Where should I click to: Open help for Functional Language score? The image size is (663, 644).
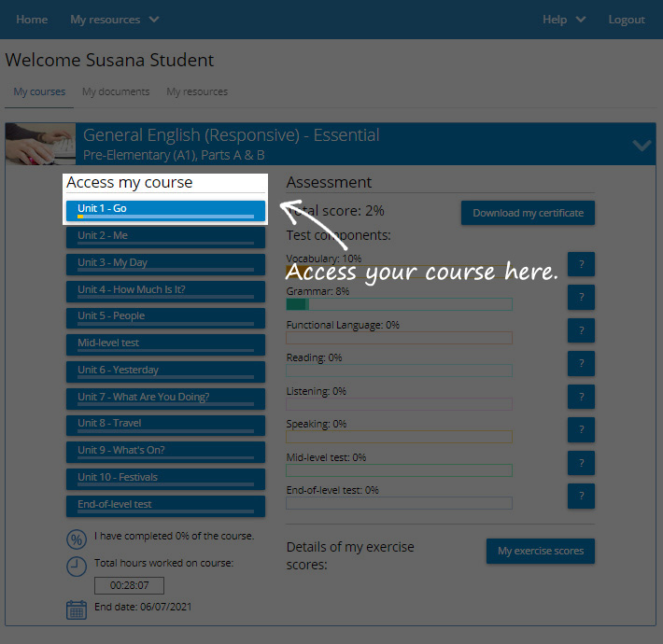pyautogui.click(x=581, y=330)
